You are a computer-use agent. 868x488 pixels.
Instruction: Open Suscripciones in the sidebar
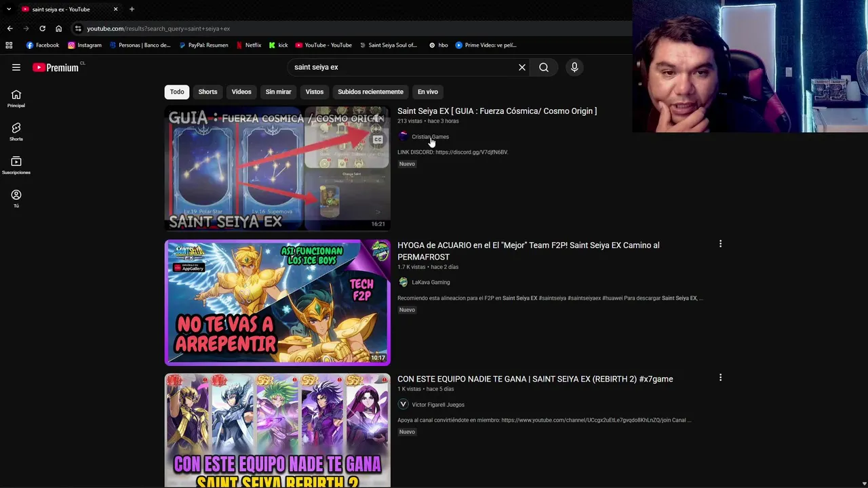click(x=16, y=165)
